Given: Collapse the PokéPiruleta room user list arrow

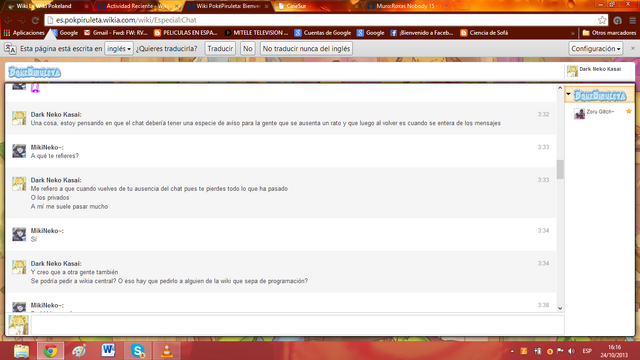Looking at the screenshot, I should coord(569,94).
